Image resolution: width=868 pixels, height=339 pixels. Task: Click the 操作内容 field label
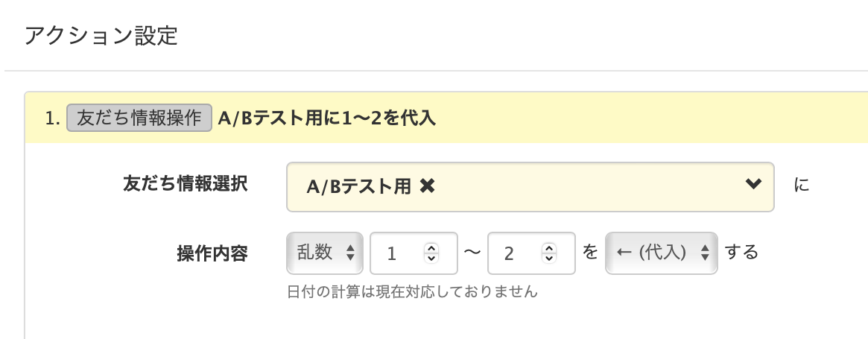click(212, 253)
